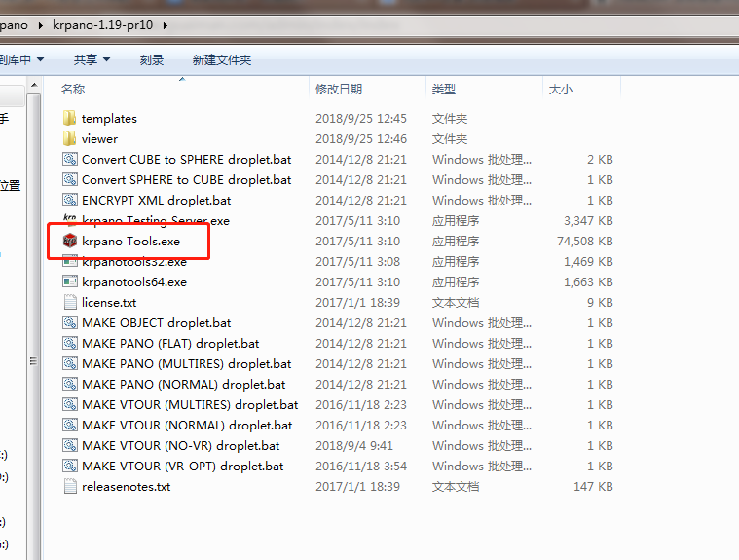This screenshot has width=739, height=560.
Task: Open krpano-1.19-pr10 breadcrumb in address bar
Action: [x=103, y=25]
